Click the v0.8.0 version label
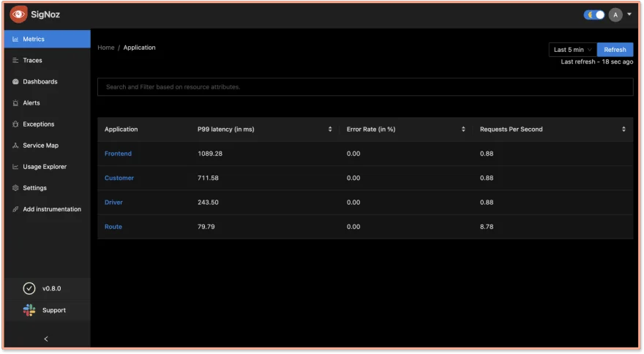Screen dimensions: 644x354 [x=51, y=289]
